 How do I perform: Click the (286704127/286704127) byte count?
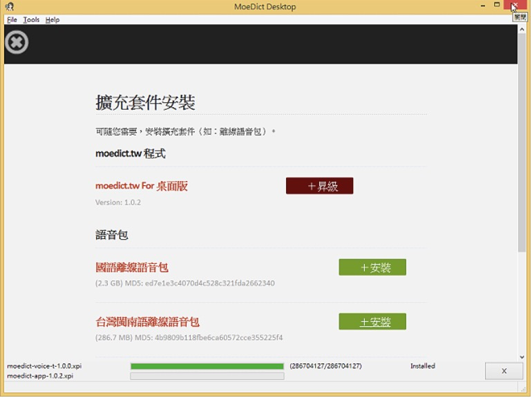click(325, 366)
